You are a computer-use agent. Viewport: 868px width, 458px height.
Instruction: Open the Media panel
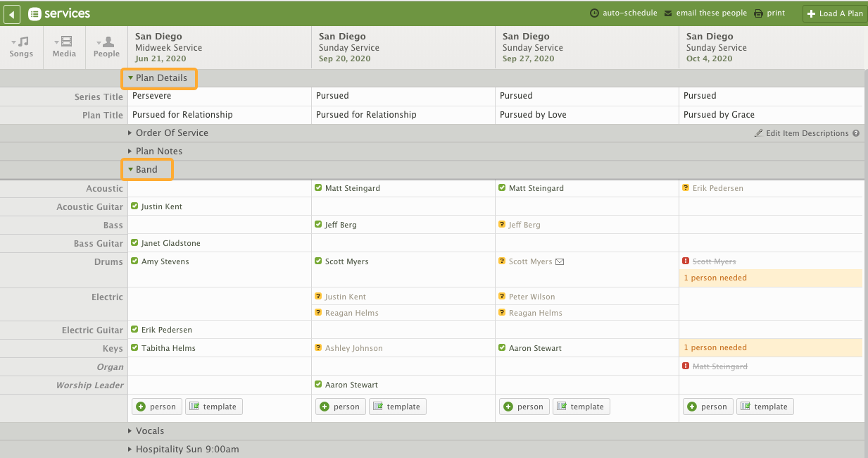pyautogui.click(x=63, y=47)
